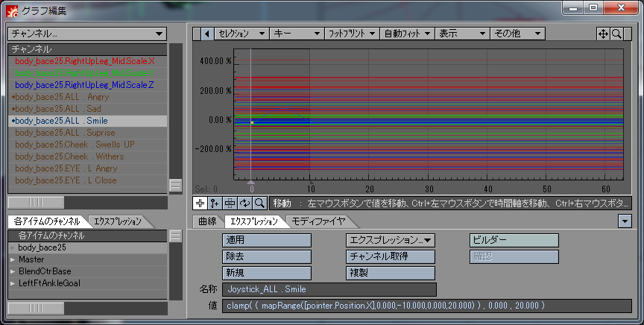The image size is (644, 325).
Task: Collapse the channel panel with left arrow
Action: pyautogui.click(x=207, y=34)
